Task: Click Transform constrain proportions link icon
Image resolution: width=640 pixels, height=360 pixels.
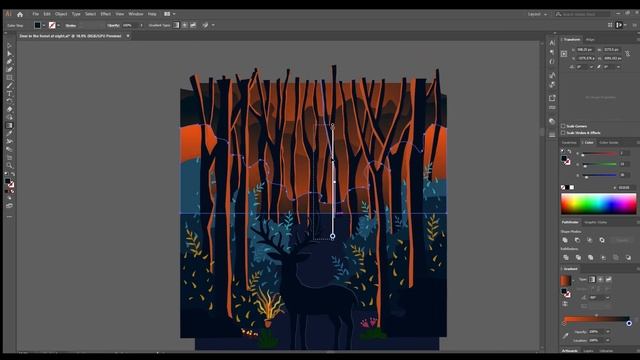Action: (x=627, y=53)
